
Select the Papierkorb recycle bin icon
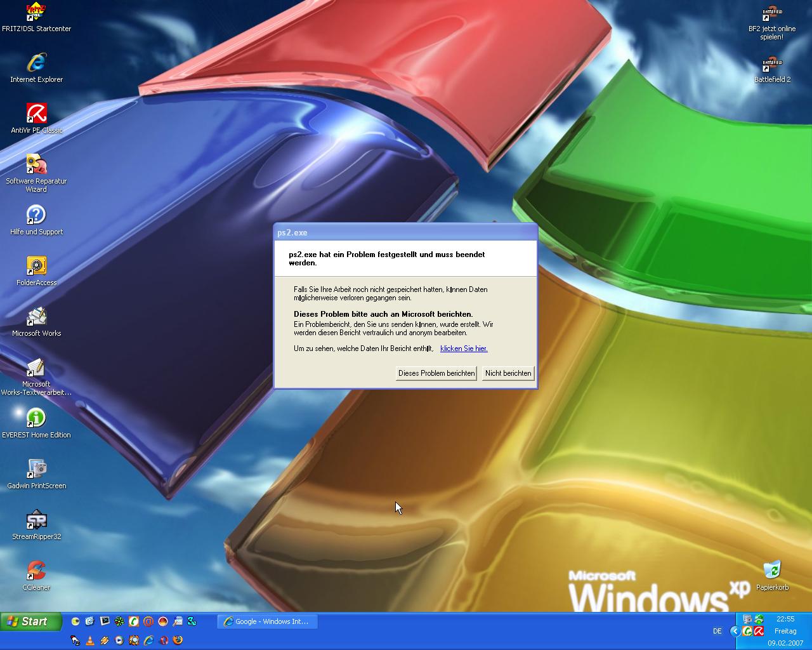pyautogui.click(x=772, y=575)
